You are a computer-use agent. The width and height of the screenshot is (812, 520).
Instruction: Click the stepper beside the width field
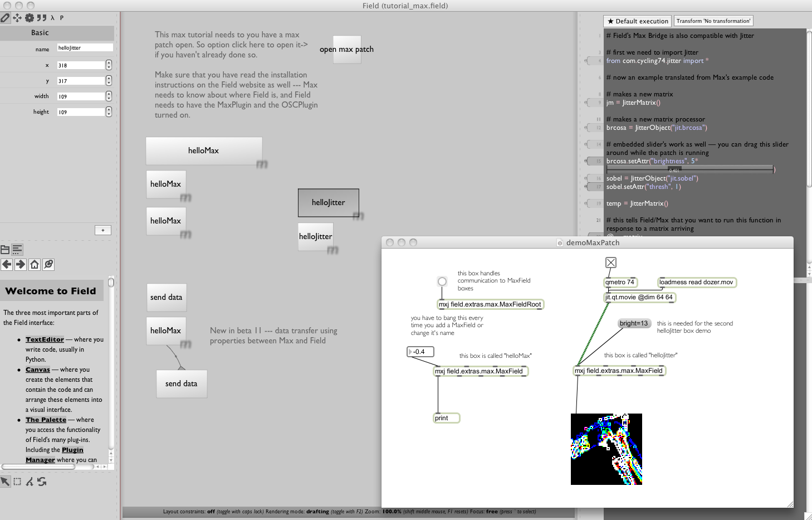click(x=109, y=96)
